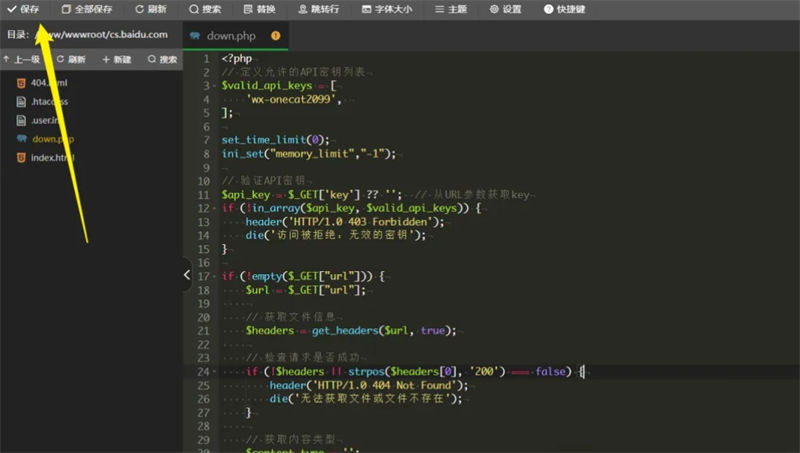
Task: Search files in the sidebar panel
Action: point(162,59)
